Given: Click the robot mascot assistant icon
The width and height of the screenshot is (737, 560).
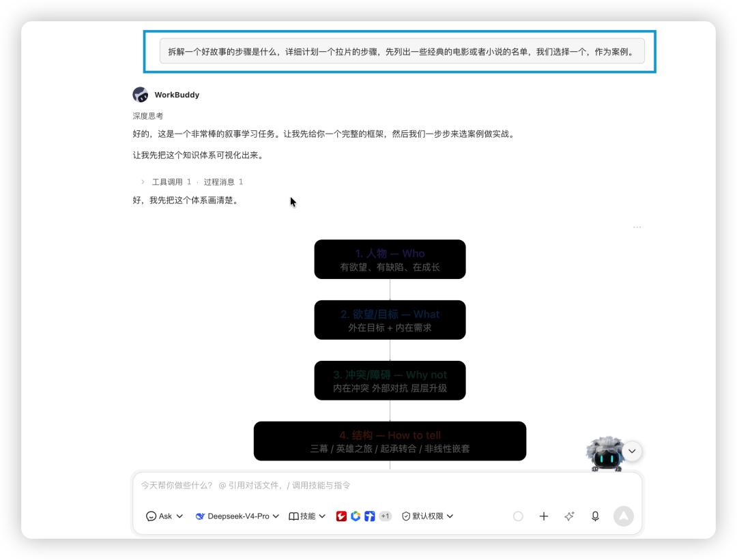Looking at the screenshot, I should 605,454.
